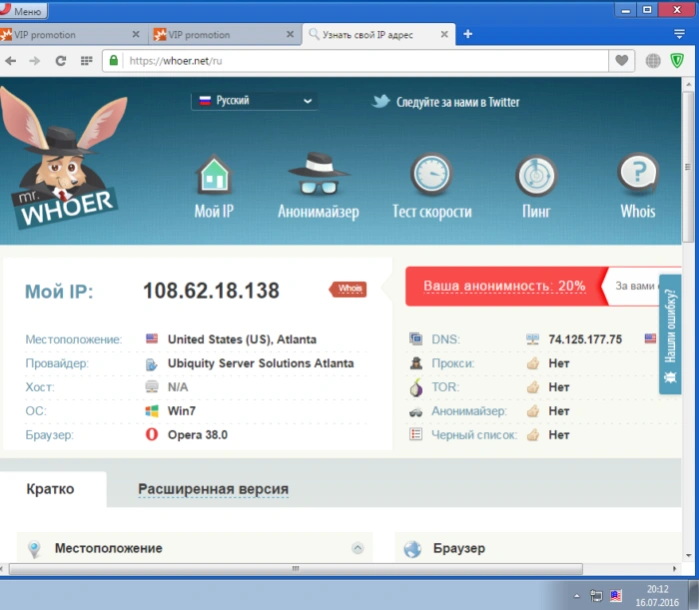The height and width of the screenshot is (610, 699).
Task: Select the Кратко tab
Action: [x=50, y=489]
